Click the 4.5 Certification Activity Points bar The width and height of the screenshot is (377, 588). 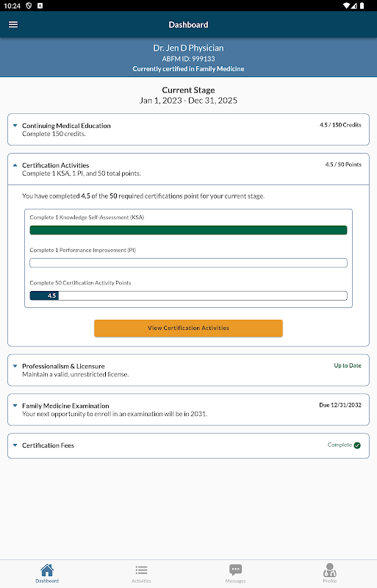pos(188,295)
